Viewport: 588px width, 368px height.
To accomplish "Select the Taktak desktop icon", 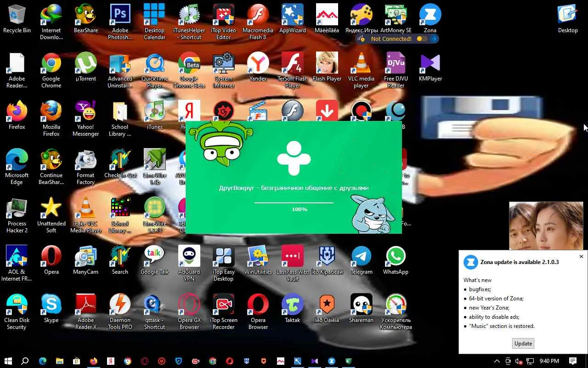I will (x=293, y=309).
